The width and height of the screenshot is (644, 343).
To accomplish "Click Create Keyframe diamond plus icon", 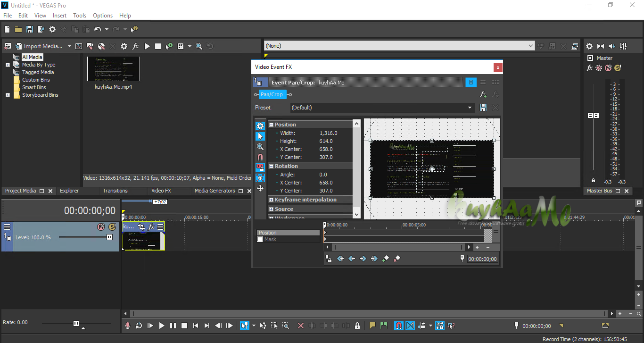I will tap(386, 259).
